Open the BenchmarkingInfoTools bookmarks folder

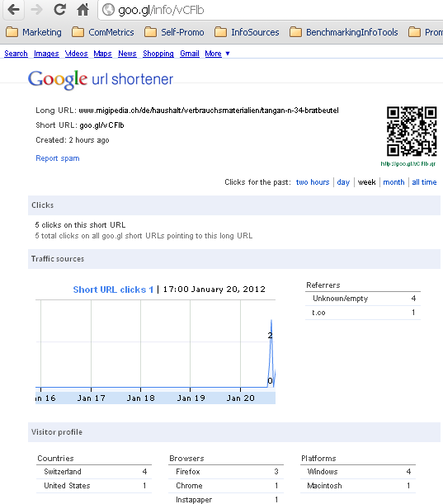344,32
